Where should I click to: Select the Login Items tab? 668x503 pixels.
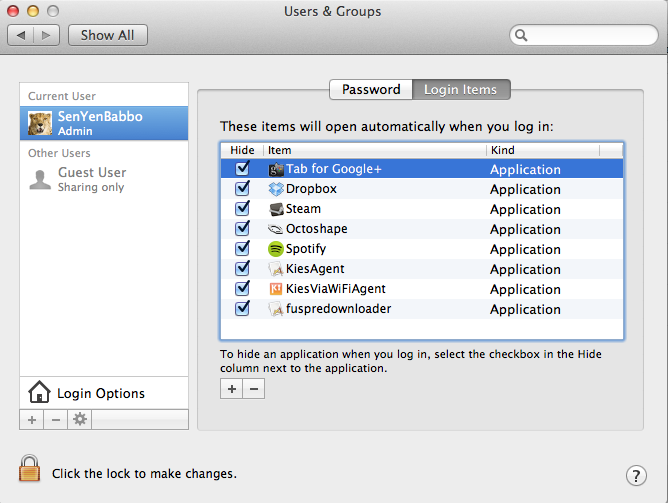(x=461, y=89)
